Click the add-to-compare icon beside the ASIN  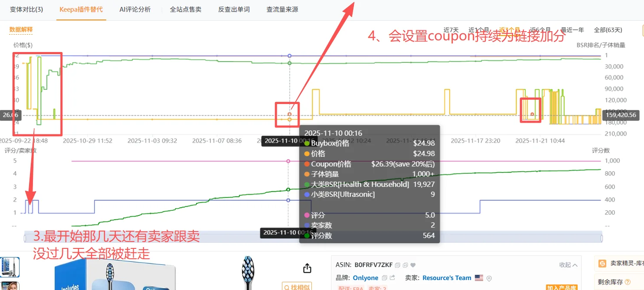coord(405,265)
